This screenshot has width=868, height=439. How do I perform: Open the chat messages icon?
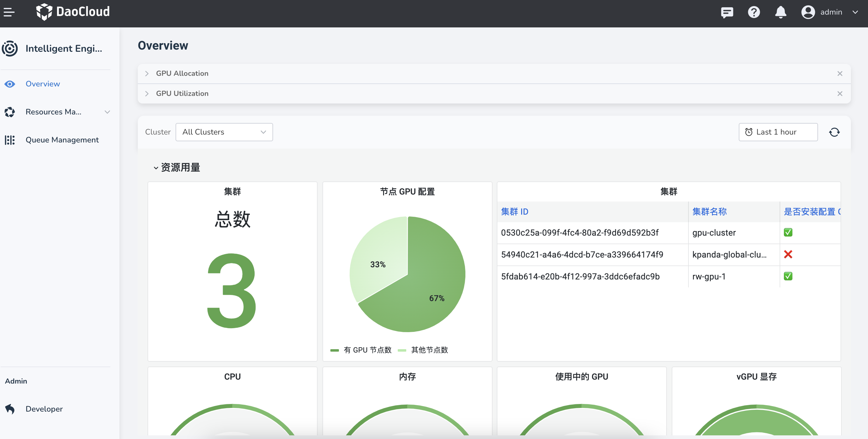727,12
